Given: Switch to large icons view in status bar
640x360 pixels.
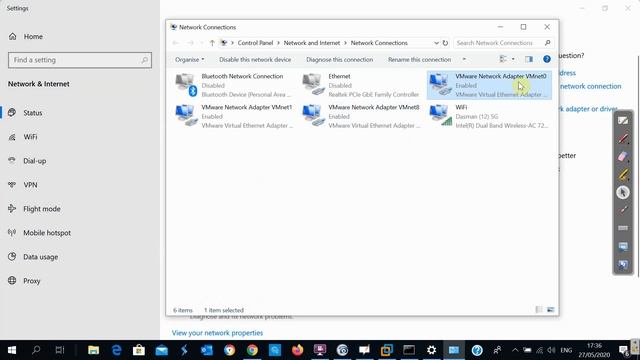Looking at the screenshot, I should click(551, 310).
